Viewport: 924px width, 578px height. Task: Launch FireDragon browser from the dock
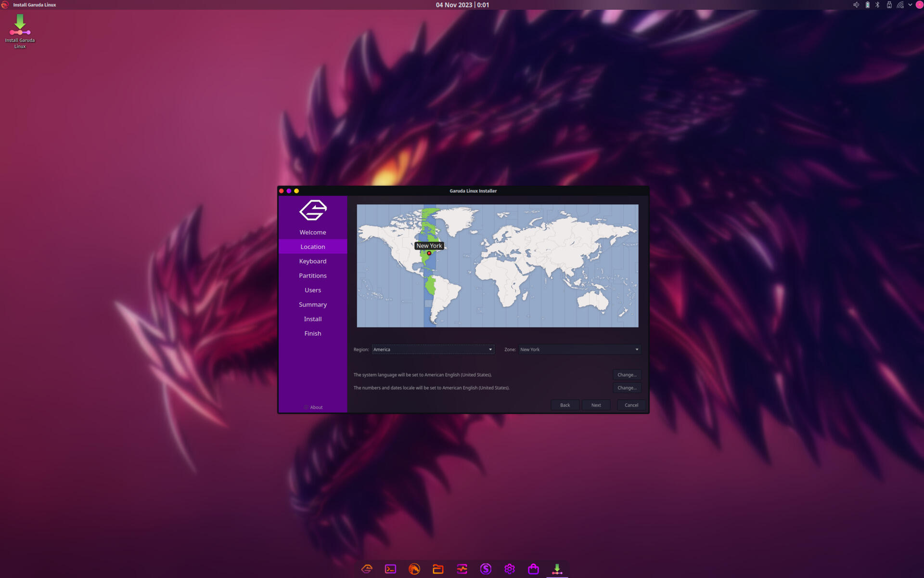click(x=414, y=569)
